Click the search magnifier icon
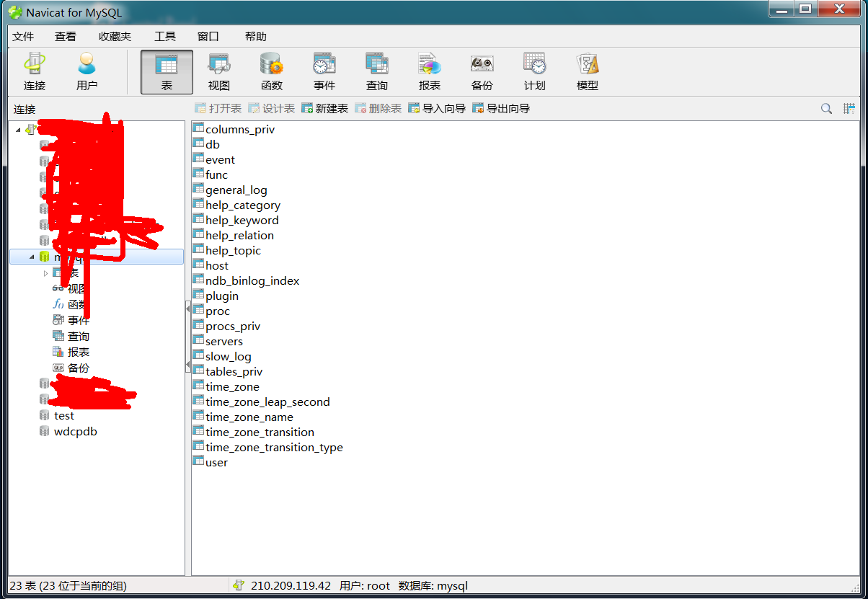Viewport: 868px width, 599px height. 826,109
